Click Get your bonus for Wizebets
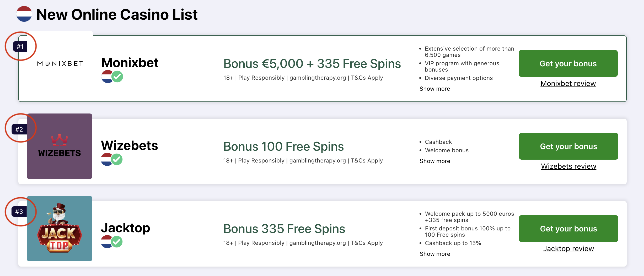 568,146
